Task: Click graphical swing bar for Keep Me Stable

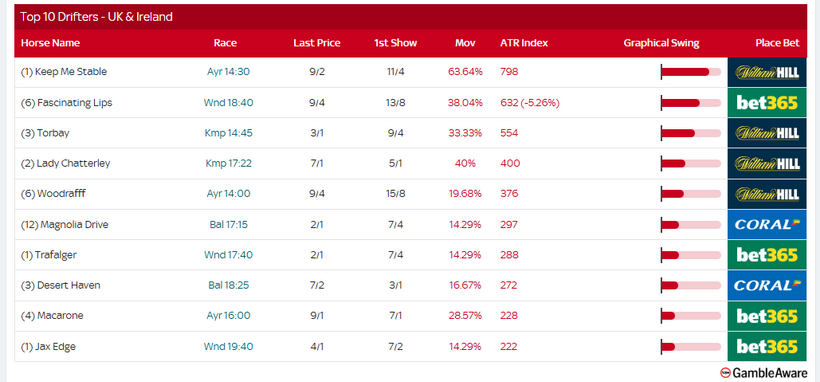Action: 691,72
